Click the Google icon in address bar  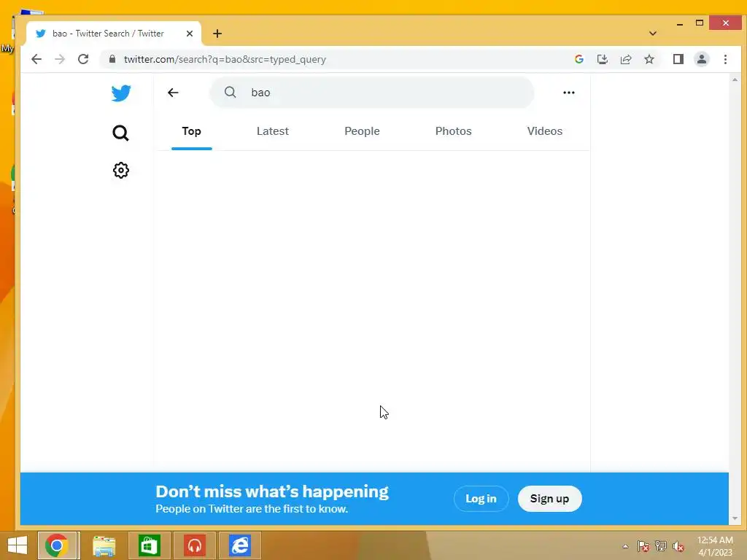[x=579, y=59]
